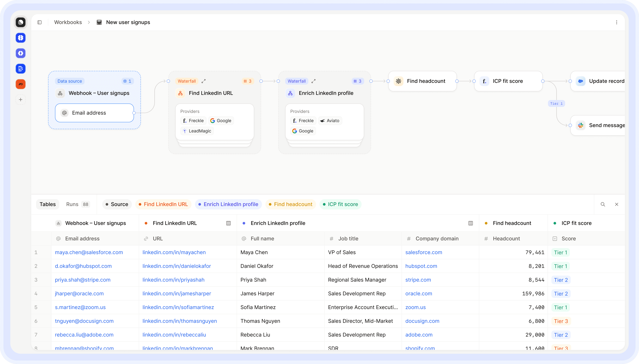Select the Email address field in the data source
Screen dimensions: 639x364
point(95,113)
